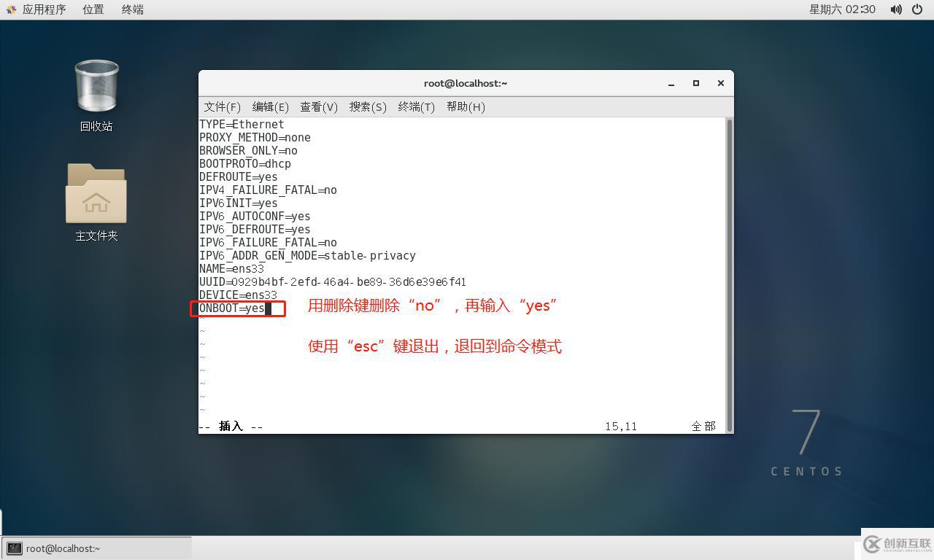Click the BROWSER_ONLY=no line
This screenshot has height=560, width=934.
[x=248, y=151]
